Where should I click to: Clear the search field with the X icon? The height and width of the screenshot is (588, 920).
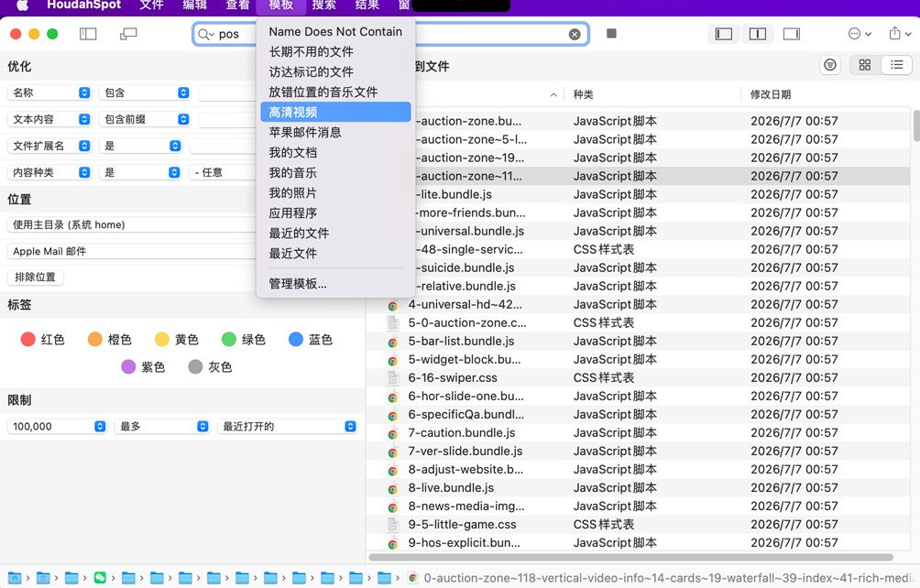[575, 35]
